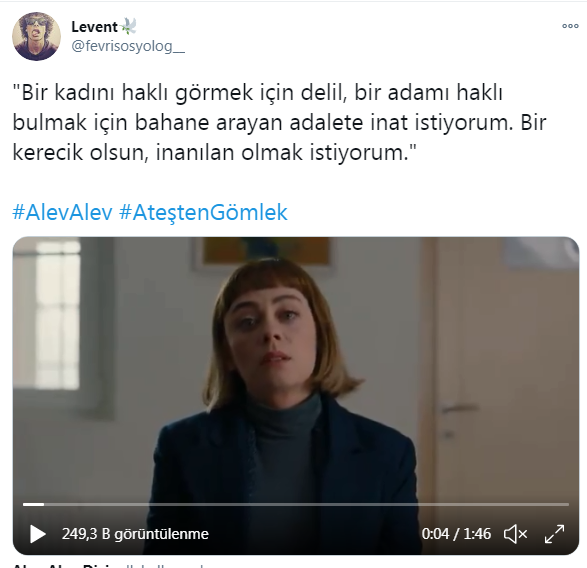
Task: Unmute the video with the speaker icon
Action: (x=515, y=534)
